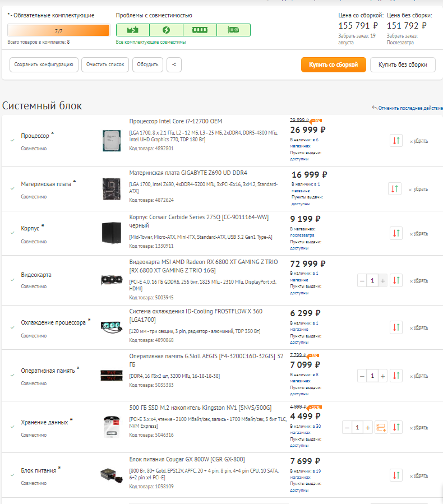This screenshot has height=504, width=443.
Task: Remove Блок питания via убрать
Action: coord(419,475)
